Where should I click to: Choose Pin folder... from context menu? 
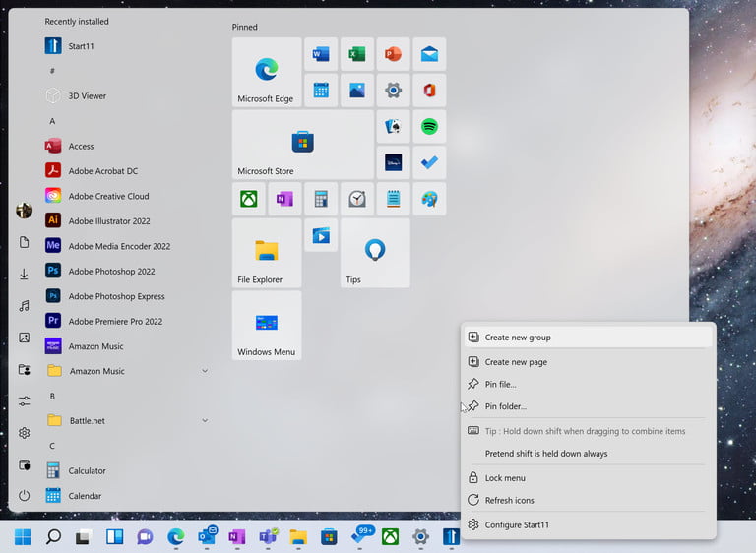[x=589, y=406]
